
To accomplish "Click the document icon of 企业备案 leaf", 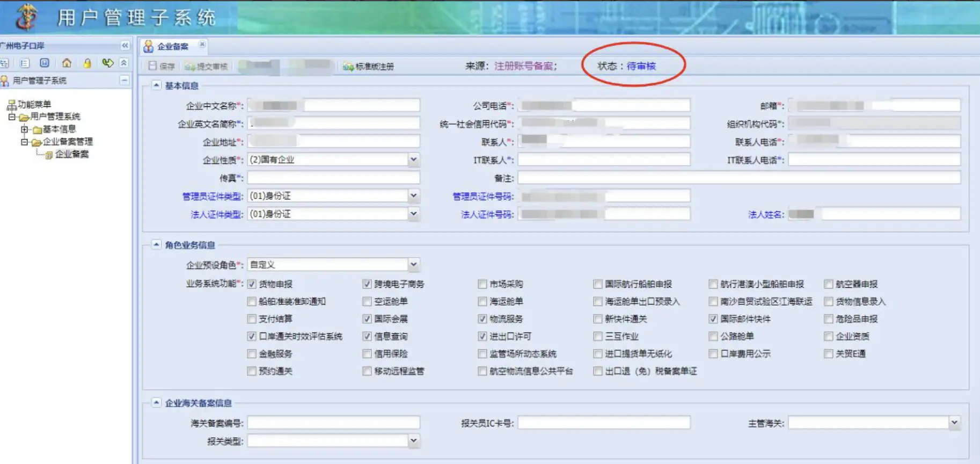I will [x=49, y=155].
